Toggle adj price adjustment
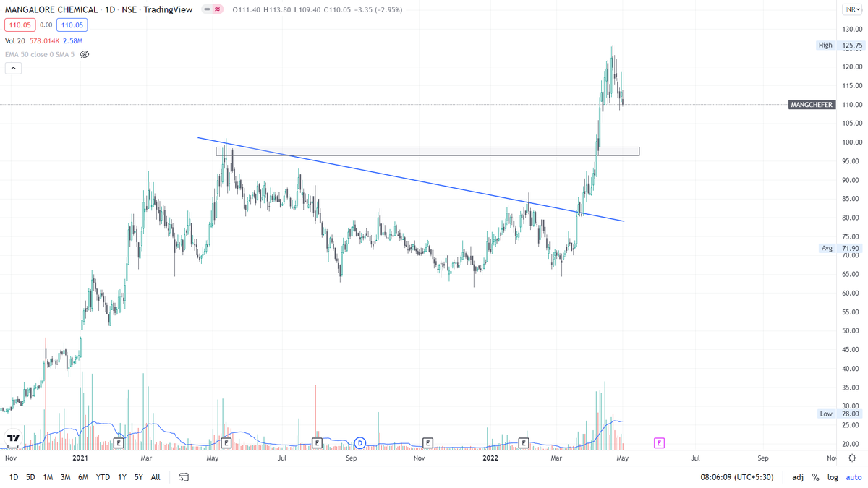This screenshot has width=868, height=488. 798,477
